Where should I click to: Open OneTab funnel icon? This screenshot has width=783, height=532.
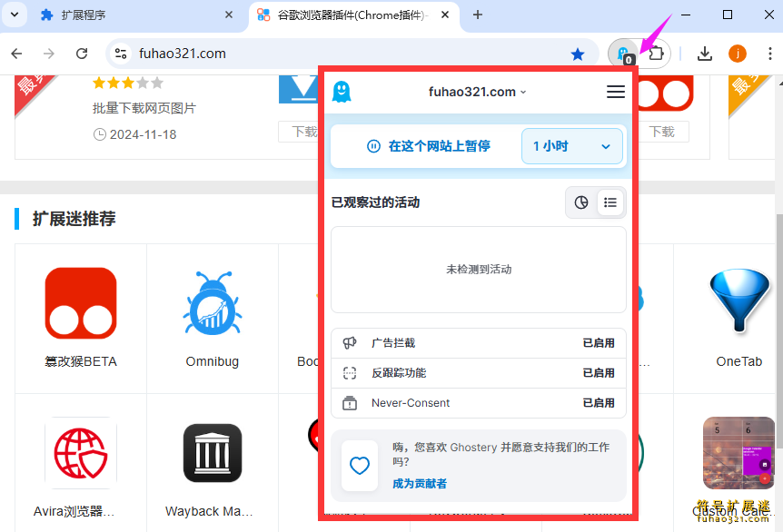[x=739, y=300]
